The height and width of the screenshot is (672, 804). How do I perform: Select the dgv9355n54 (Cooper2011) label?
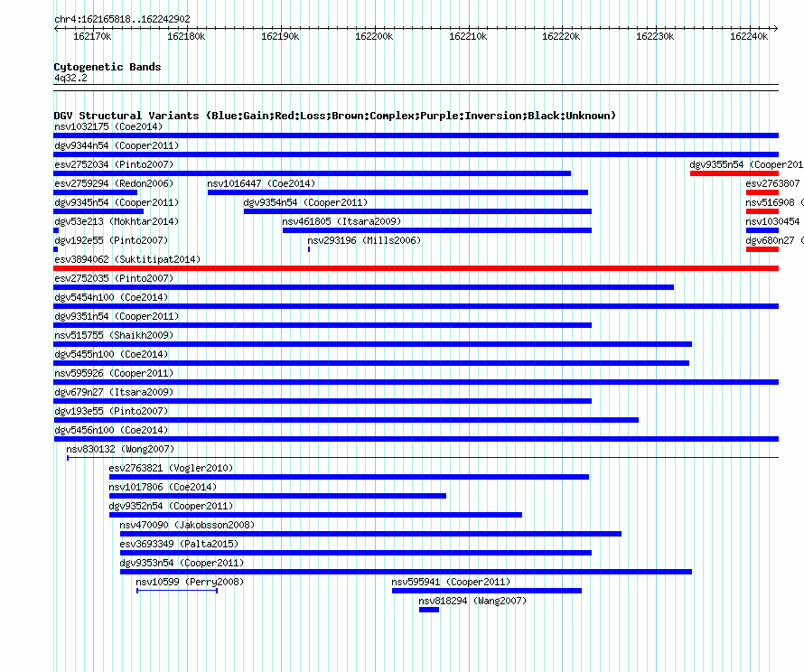tap(746, 164)
